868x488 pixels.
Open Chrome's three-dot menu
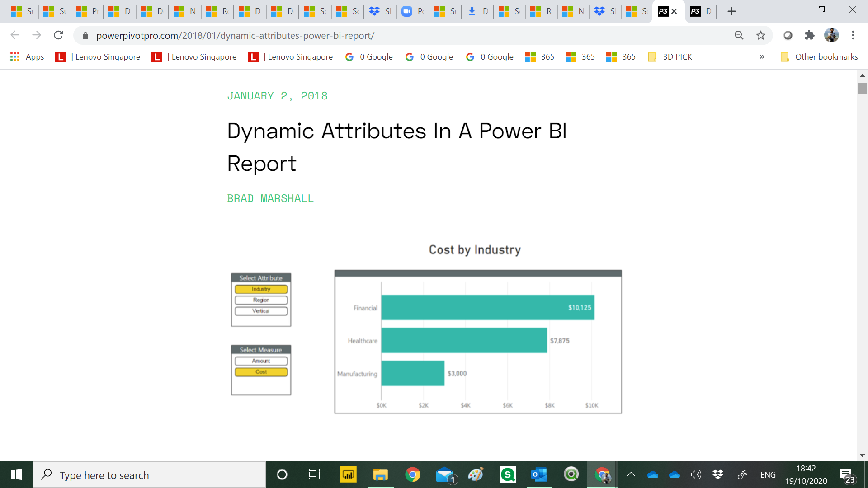(853, 35)
